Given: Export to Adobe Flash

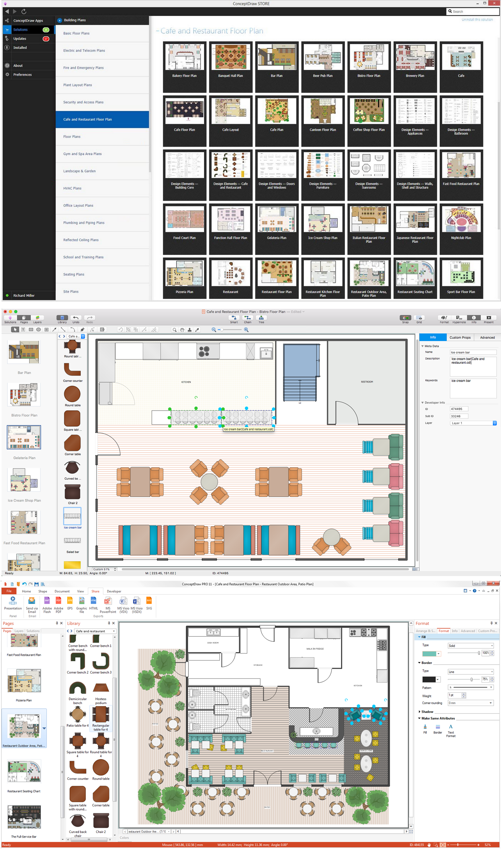Looking at the screenshot, I should [x=47, y=605].
